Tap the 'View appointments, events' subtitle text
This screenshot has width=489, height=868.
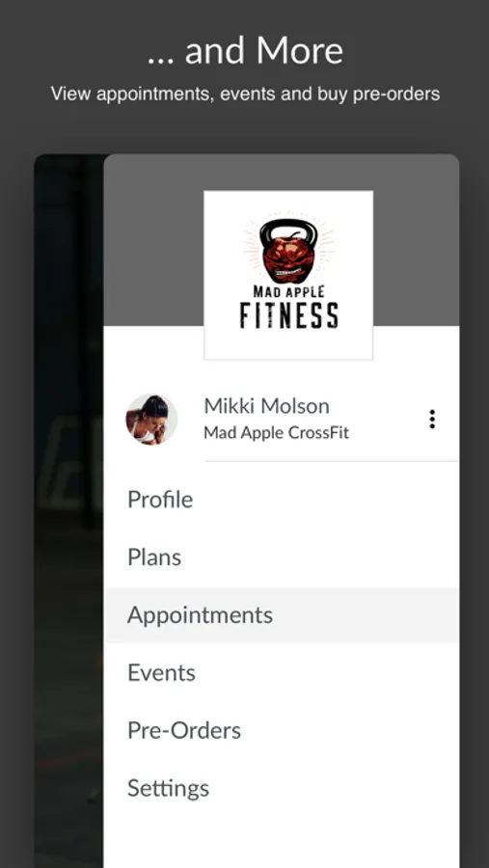245,94
